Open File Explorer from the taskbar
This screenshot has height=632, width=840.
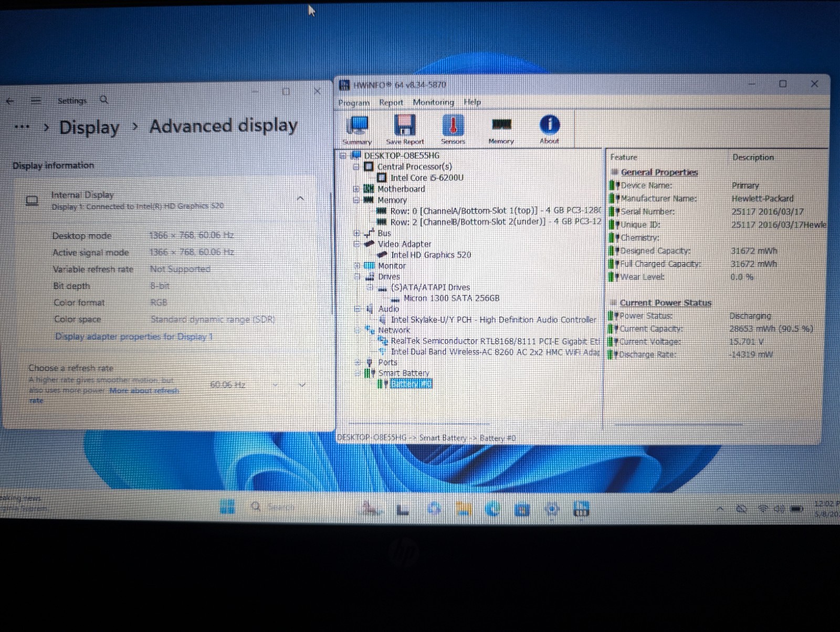click(463, 509)
